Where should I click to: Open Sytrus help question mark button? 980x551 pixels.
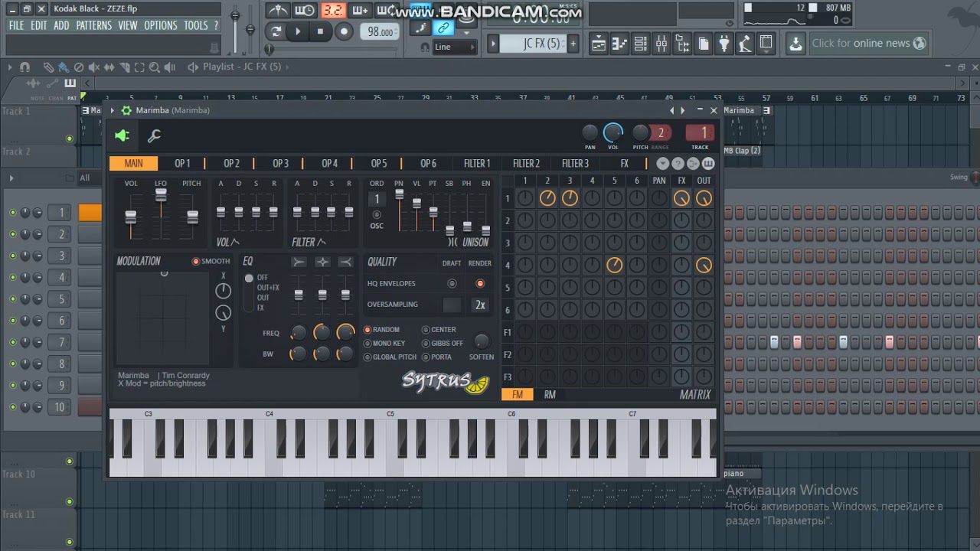point(678,163)
